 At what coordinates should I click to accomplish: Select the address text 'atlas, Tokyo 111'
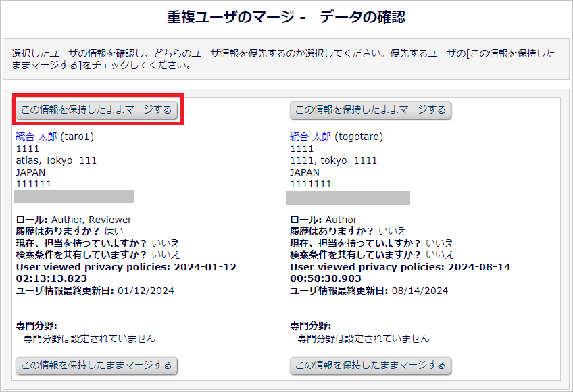coord(56,161)
